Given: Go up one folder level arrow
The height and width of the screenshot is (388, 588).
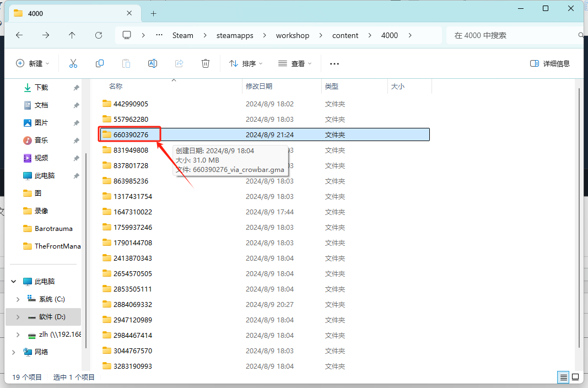Looking at the screenshot, I should 72,35.
